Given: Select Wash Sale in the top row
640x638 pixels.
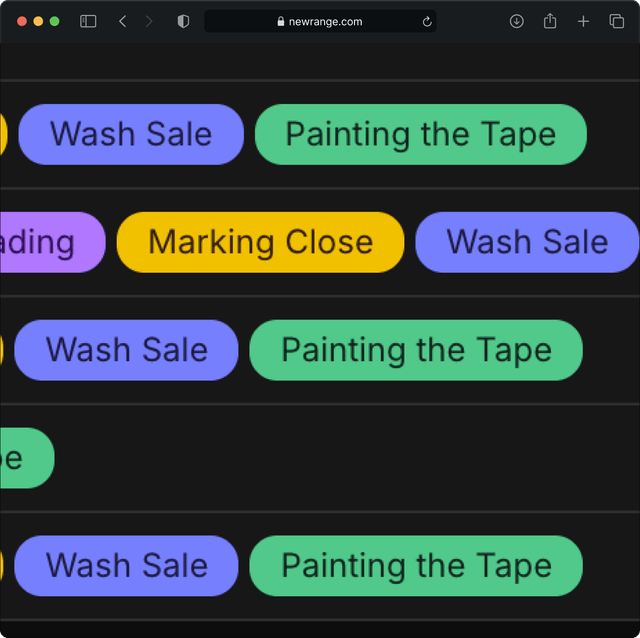Looking at the screenshot, I should pyautogui.click(x=131, y=134).
